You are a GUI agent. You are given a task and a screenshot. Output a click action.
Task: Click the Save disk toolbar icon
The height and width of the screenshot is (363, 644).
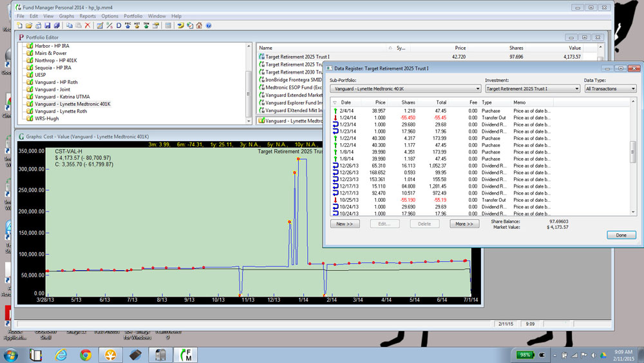(47, 26)
